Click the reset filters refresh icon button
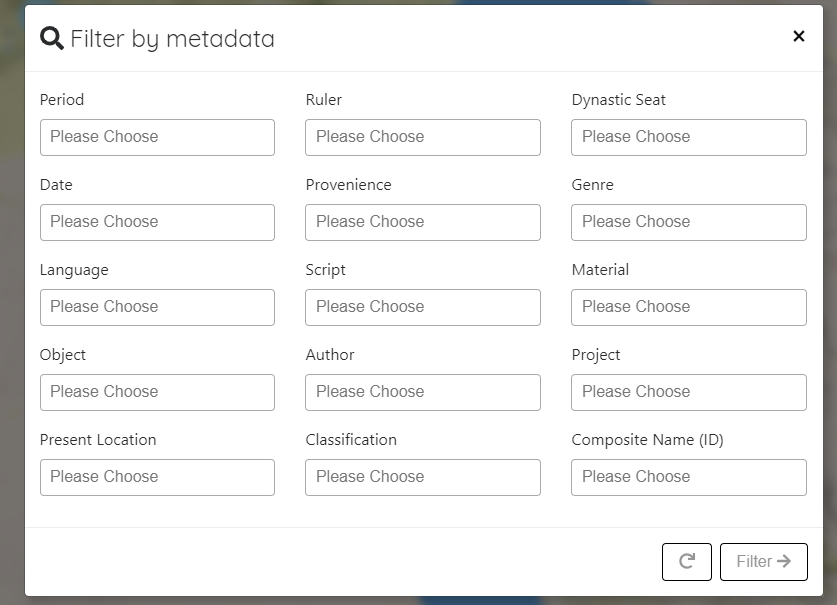837x605 pixels. [686, 562]
